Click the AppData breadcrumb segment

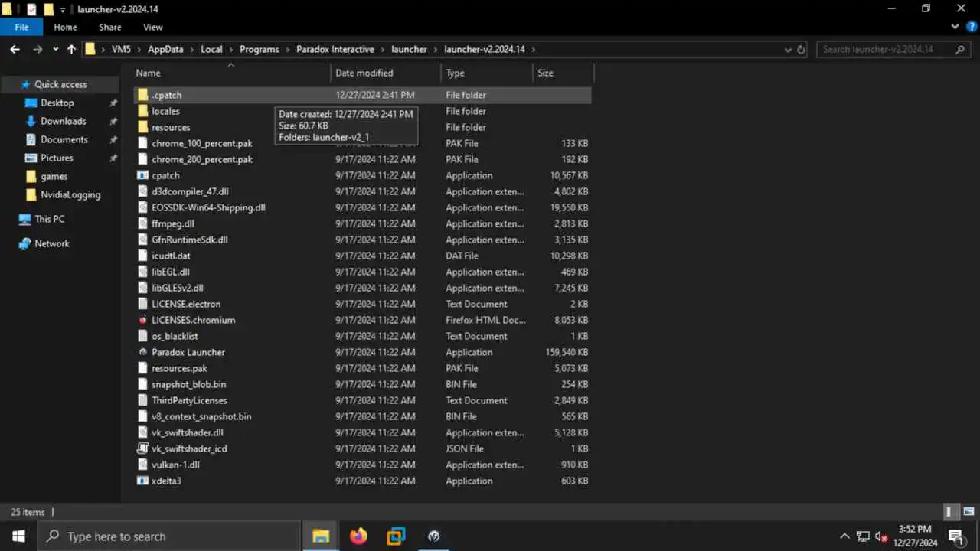coord(165,49)
